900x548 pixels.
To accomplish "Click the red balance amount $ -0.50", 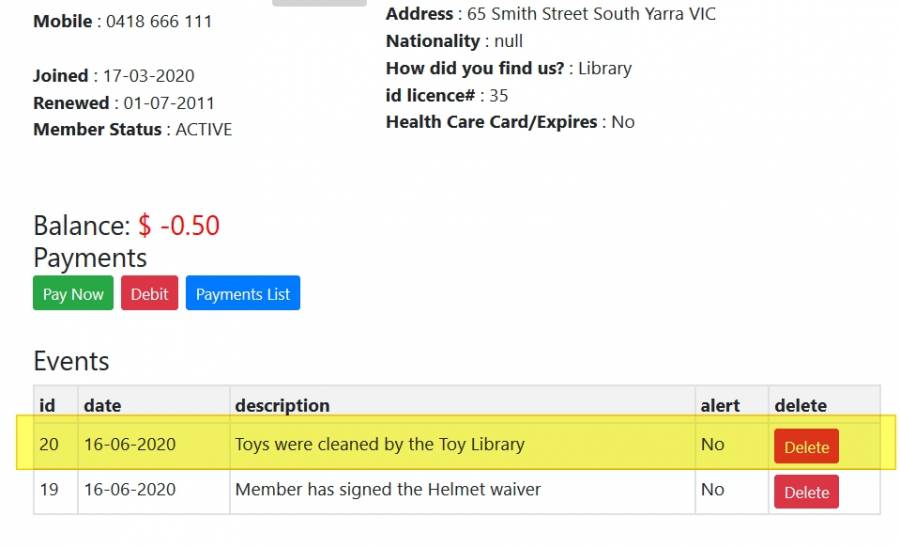I will [179, 225].
